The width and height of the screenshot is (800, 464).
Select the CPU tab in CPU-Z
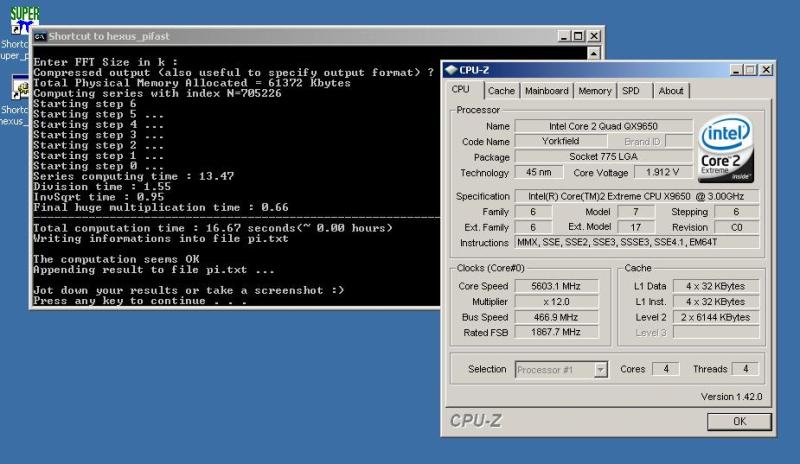460,89
